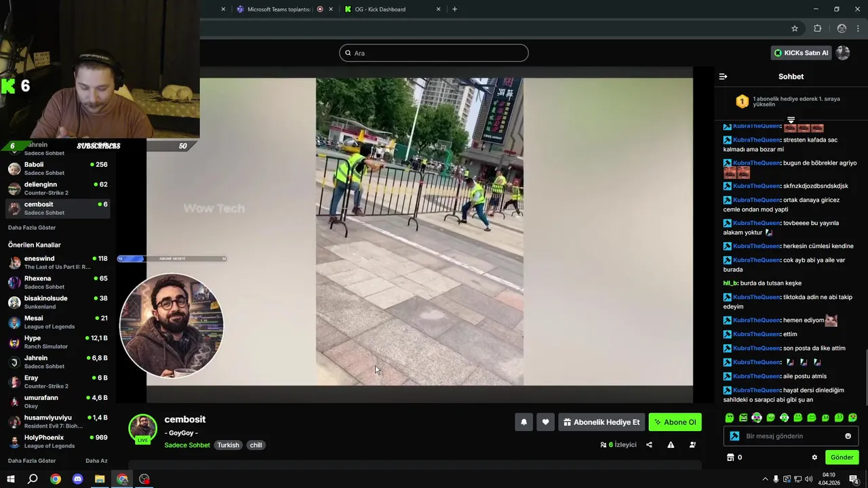This screenshot has width=868, height=488.
Task: Bookmark this page with the star icon
Action: pyautogui.click(x=795, y=28)
